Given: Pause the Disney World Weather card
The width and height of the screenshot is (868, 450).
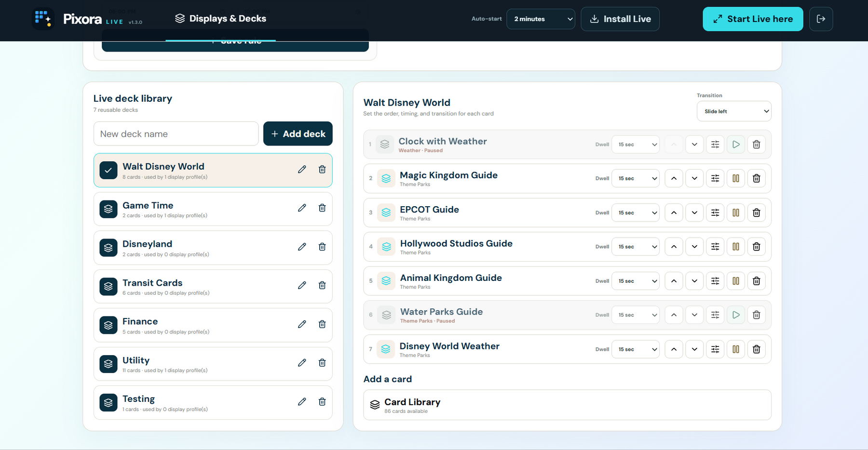Looking at the screenshot, I should (736, 349).
